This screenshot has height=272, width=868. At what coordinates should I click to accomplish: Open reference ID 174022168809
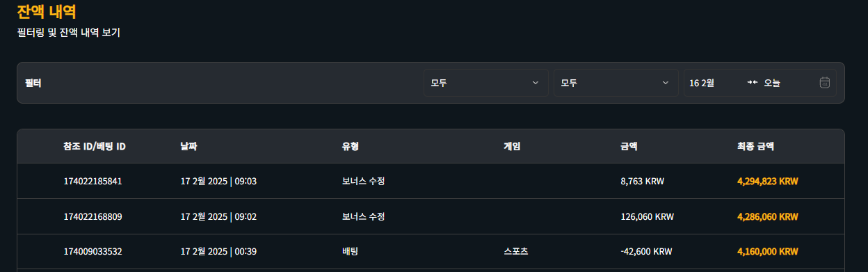coord(93,216)
